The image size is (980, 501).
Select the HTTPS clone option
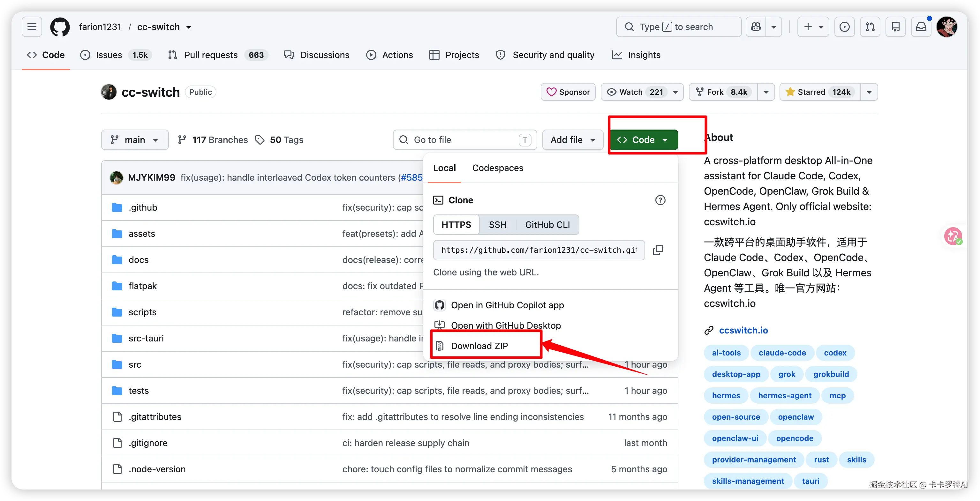tap(456, 225)
